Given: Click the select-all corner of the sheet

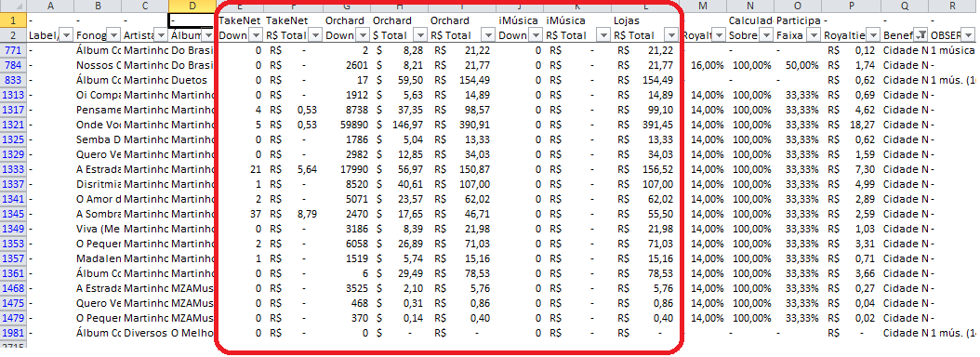Looking at the screenshot, I should click(x=12, y=7).
